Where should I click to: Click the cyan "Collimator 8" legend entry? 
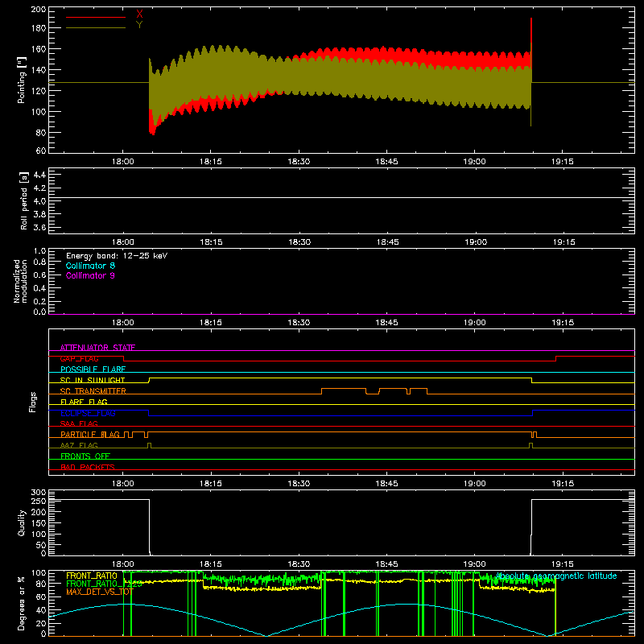[90, 266]
